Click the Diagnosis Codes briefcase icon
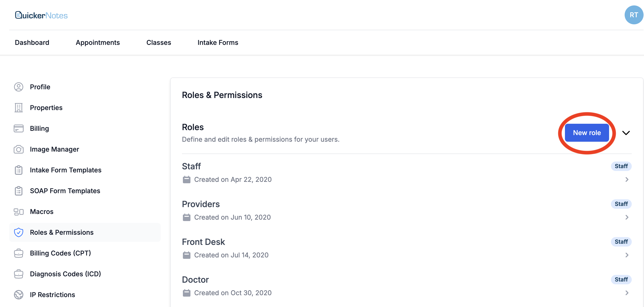Viewport: 644px width, 307px height. 18,274
